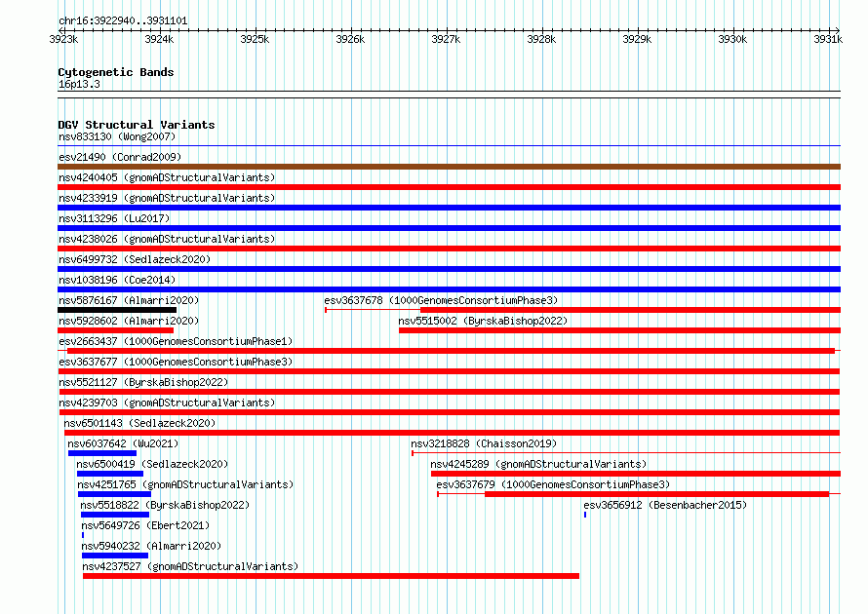Open the nsv4245289 gnomAD variant label

click(538, 464)
